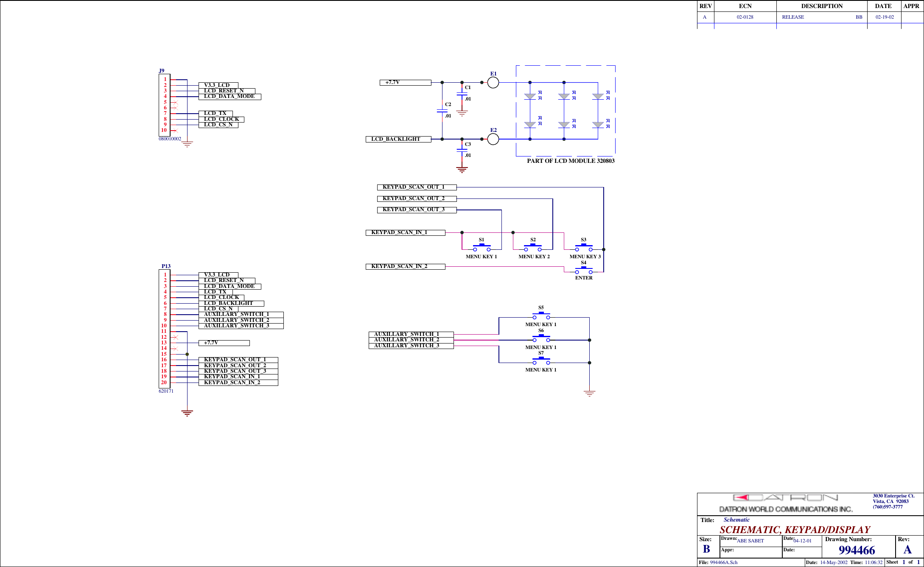Click RELEASE description in revision table
Image resolution: width=924 pixels, height=567 pixels.
[793, 17]
